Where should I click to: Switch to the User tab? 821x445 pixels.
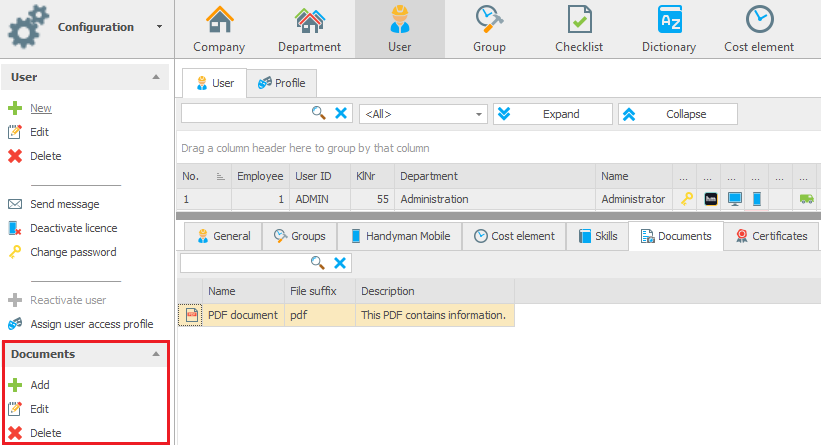click(x=215, y=83)
